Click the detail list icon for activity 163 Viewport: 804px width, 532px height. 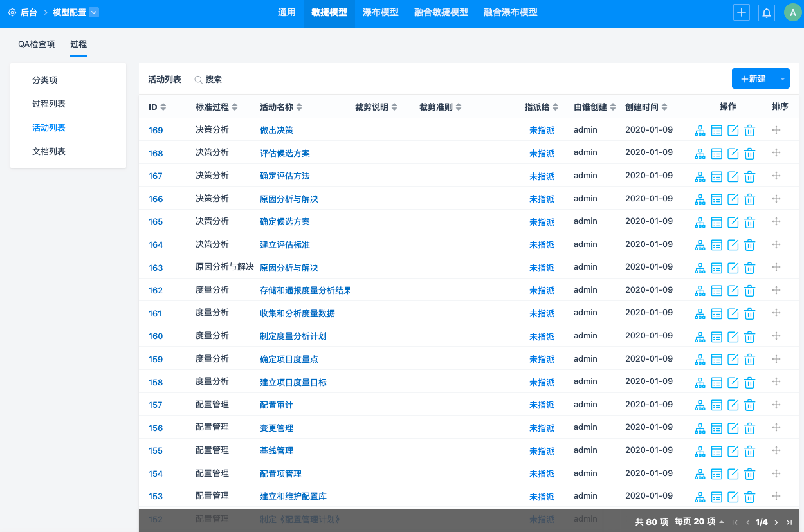pos(717,268)
